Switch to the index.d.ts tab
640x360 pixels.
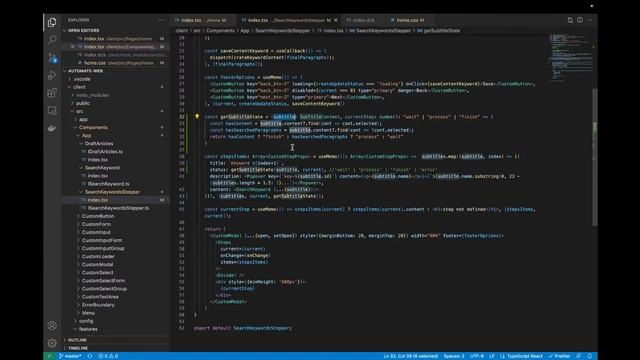click(363, 20)
